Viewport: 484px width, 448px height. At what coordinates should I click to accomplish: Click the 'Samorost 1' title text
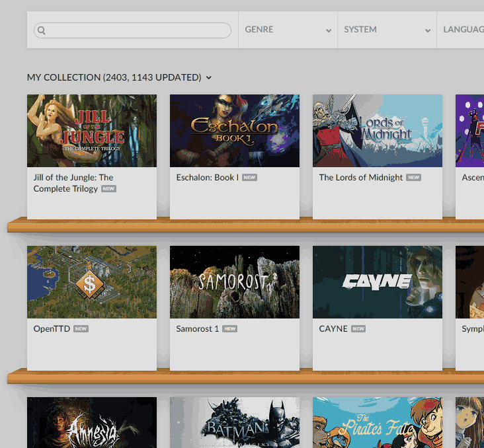[x=197, y=328]
